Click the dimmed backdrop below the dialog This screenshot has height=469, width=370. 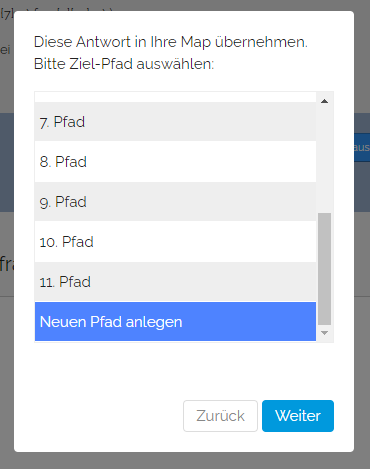tap(185, 461)
